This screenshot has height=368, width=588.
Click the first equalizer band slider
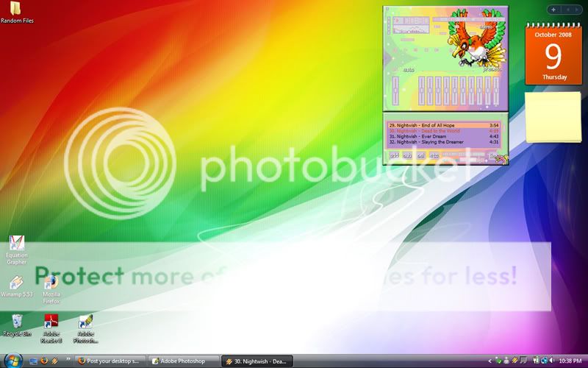coord(421,91)
